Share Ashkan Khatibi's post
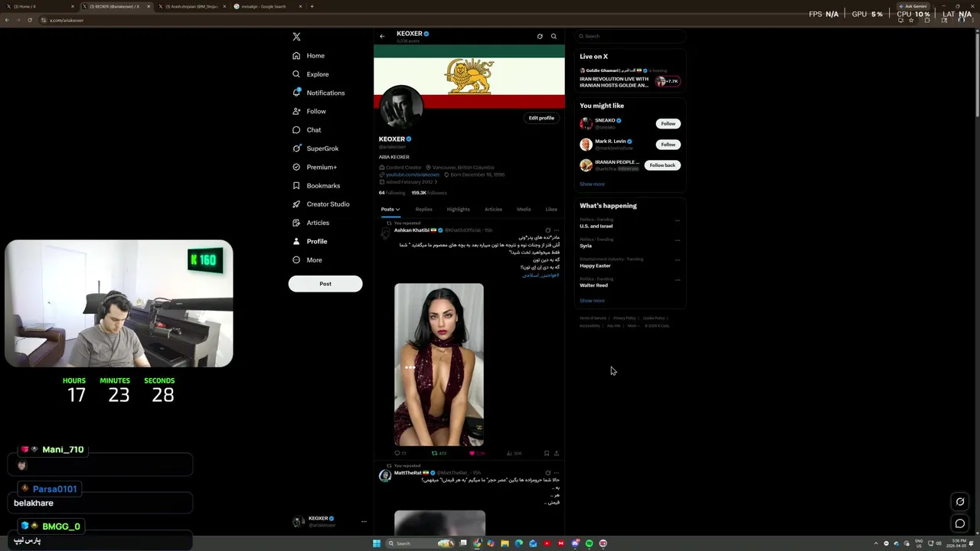The width and height of the screenshot is (980, 551). [557, 453]
